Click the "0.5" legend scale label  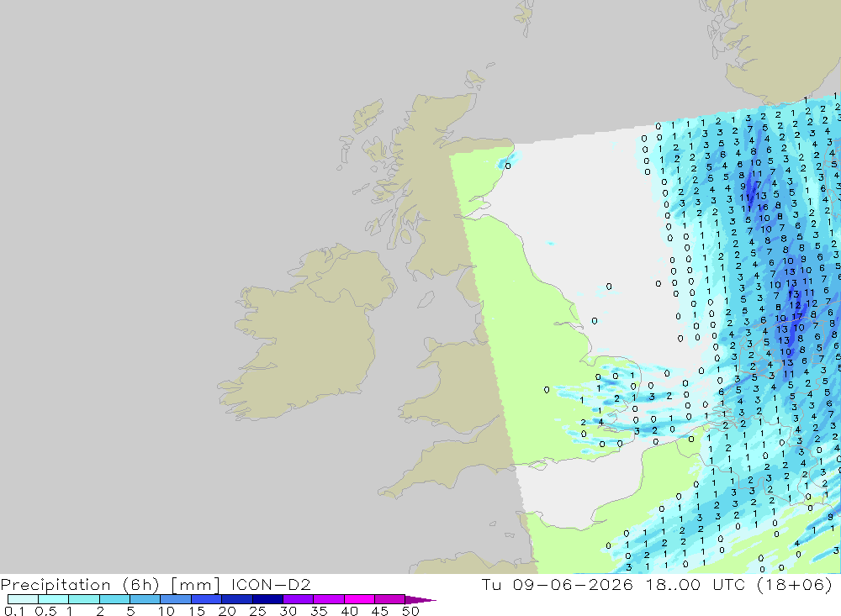[x=45, y=611]
